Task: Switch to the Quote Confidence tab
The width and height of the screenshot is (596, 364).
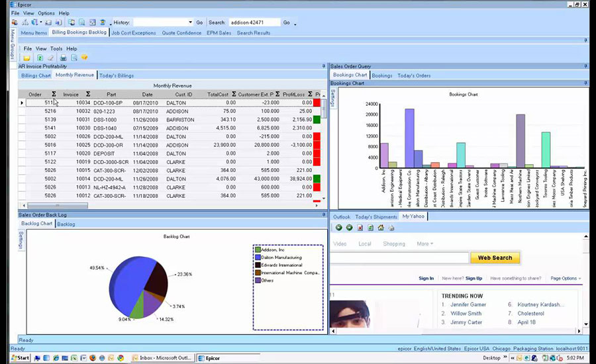Action: click(181, 33)
